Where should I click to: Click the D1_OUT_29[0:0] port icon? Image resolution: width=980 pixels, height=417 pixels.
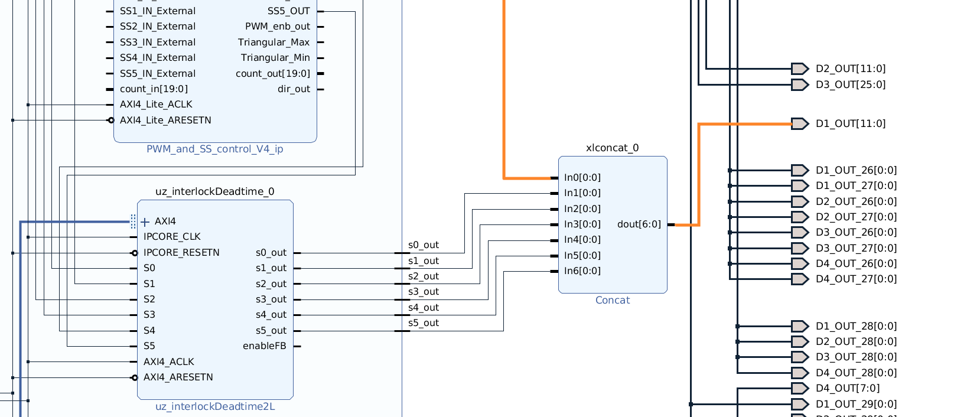(x=799, y=405)
